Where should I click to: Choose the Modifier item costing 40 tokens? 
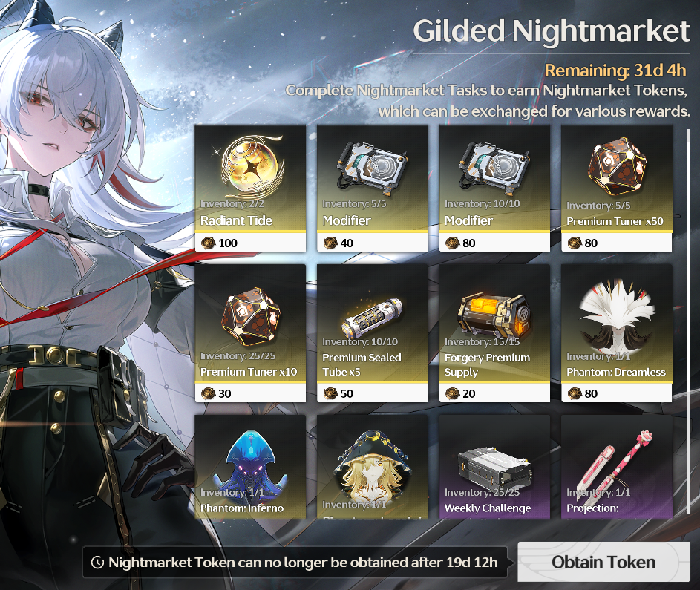tap(373, 188)
